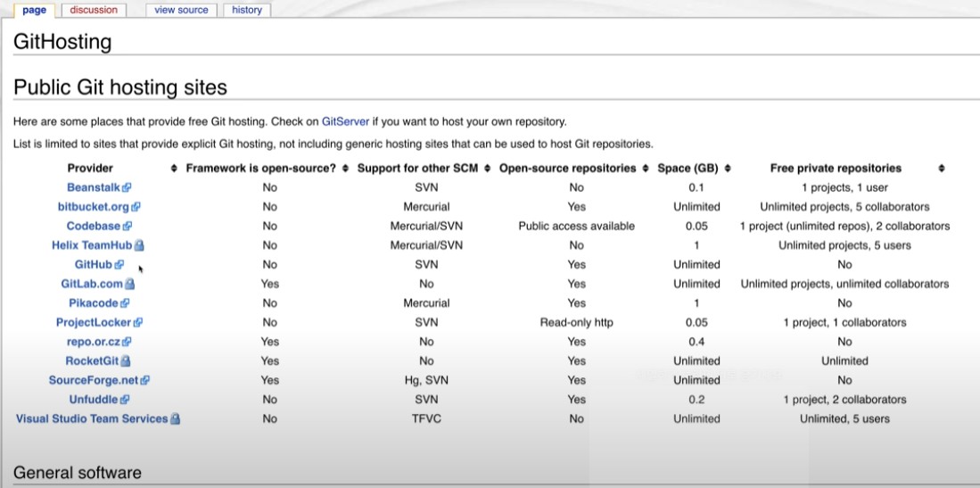Click the Space (GB) column header text
980x488 pixels.
pyautogui.click(x=688, y=169)
